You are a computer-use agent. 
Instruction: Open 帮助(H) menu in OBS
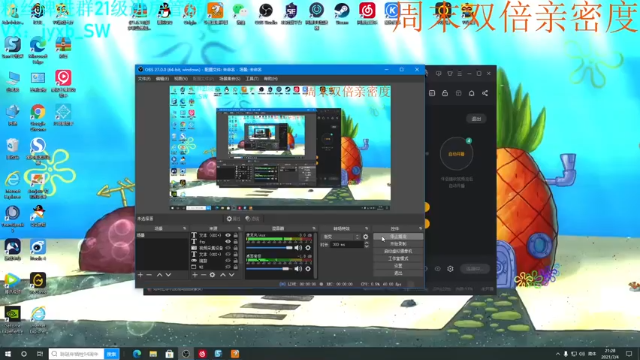(270, 79)
